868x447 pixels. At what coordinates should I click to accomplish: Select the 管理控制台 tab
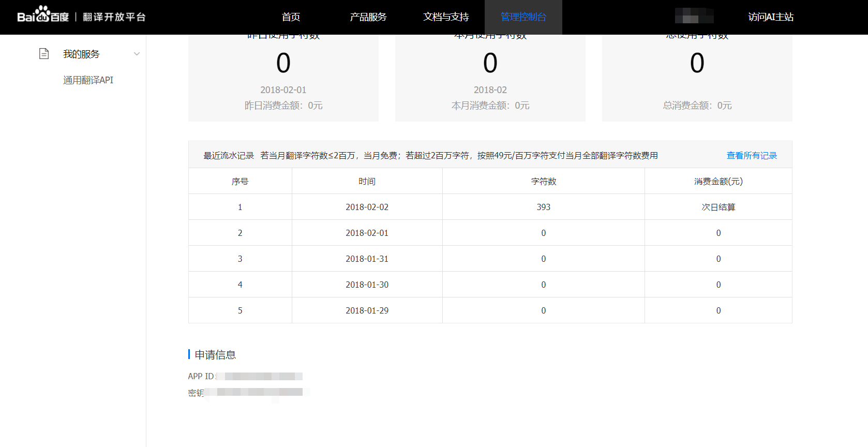(x=523, y=17)
